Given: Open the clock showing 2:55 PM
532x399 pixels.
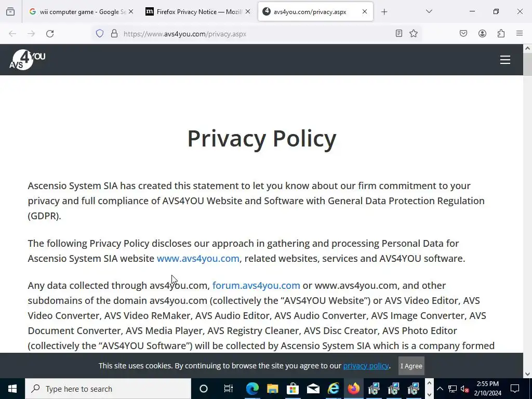Looking at the screenshot, I should (487, 389).
